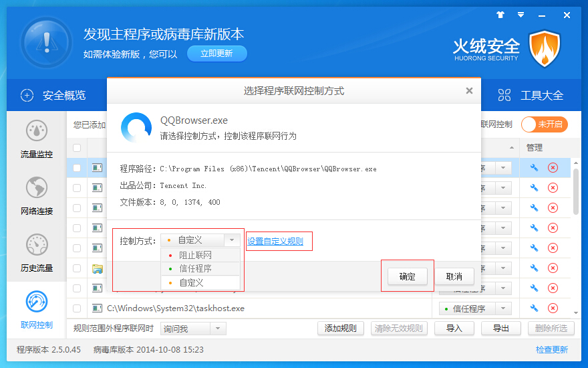Tick the third rule row checkbox
This screenshot has height=368, width=588.
(77, 207)
